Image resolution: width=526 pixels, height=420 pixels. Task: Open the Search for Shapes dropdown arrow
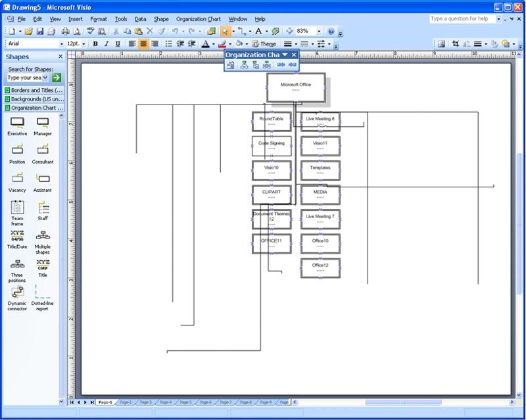45,78
